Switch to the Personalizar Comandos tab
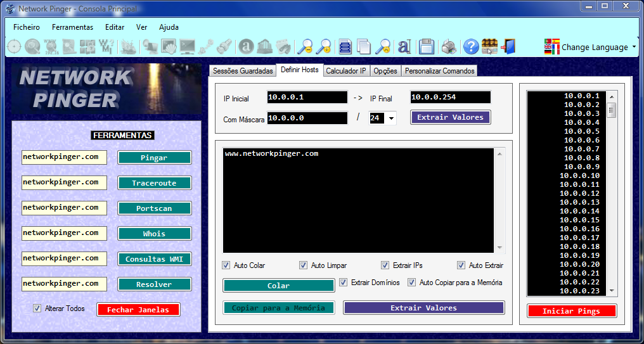644x344 pixels. (439, 71)
